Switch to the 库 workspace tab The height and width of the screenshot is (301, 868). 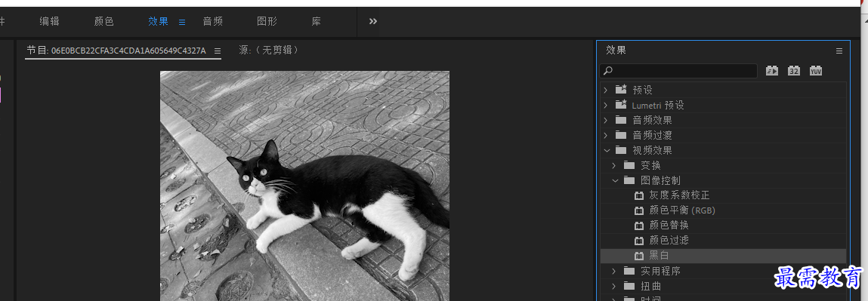pos(316,22)
